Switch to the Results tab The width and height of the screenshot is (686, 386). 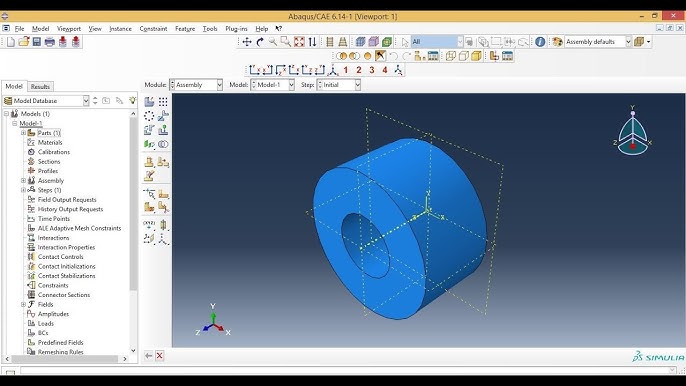(x=40, y=87)
